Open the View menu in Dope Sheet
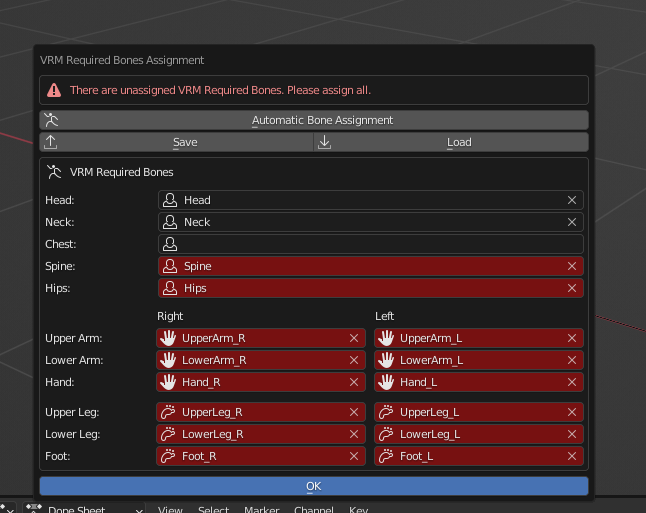Screen dimensions: 646x513 (170, 510)
